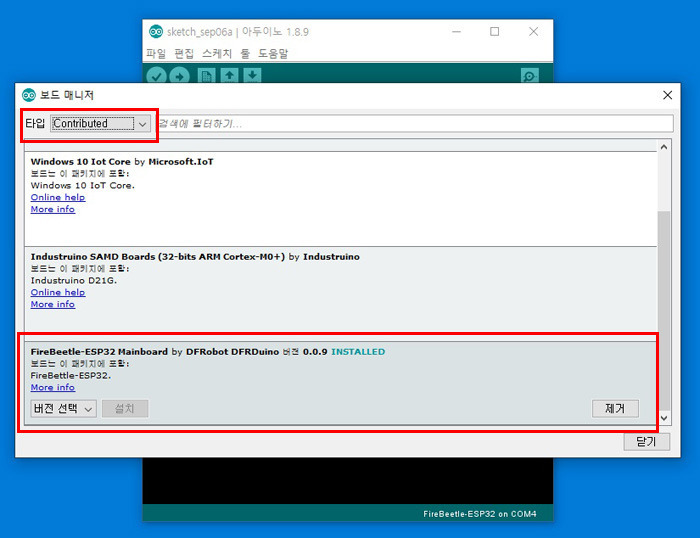700x538 pixels.
Task: Open the 툴 menu in Arduino window
Action: [x=245, y=54]
